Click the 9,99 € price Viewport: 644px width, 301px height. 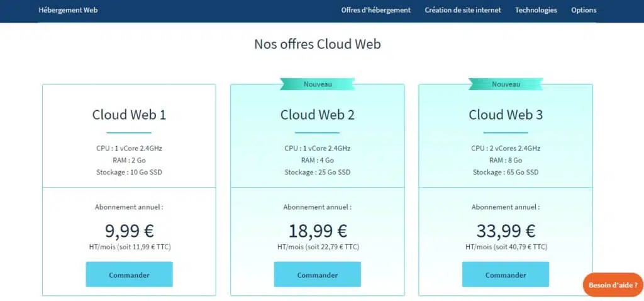pos(129,230)
